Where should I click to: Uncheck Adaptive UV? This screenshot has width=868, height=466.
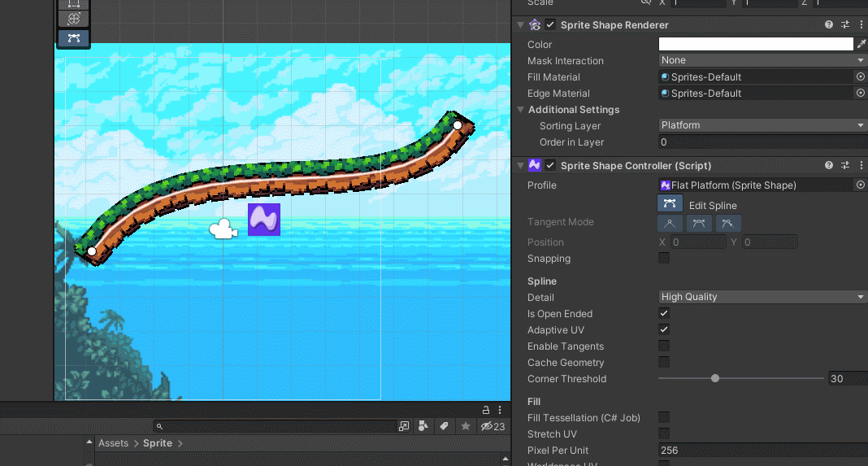coord(664,329)
